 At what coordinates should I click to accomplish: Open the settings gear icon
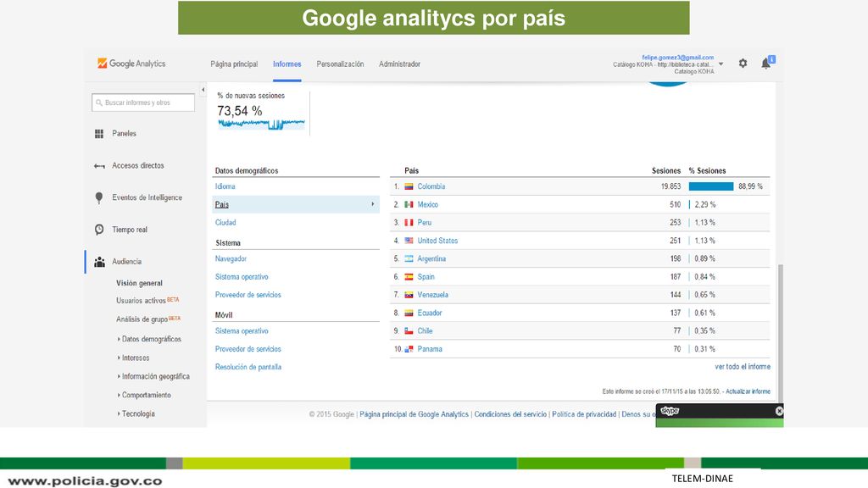coord(743,63)
